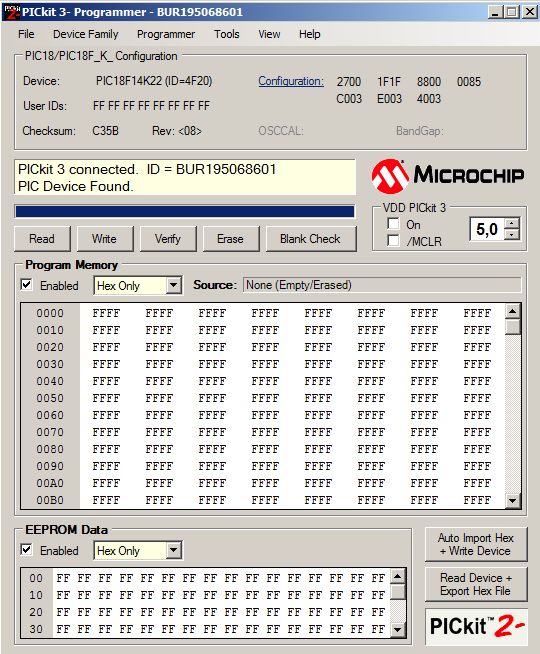Maximize the PICkit 3 Programmer window
The image size is (540, 654).
click(x=511, y=12)
